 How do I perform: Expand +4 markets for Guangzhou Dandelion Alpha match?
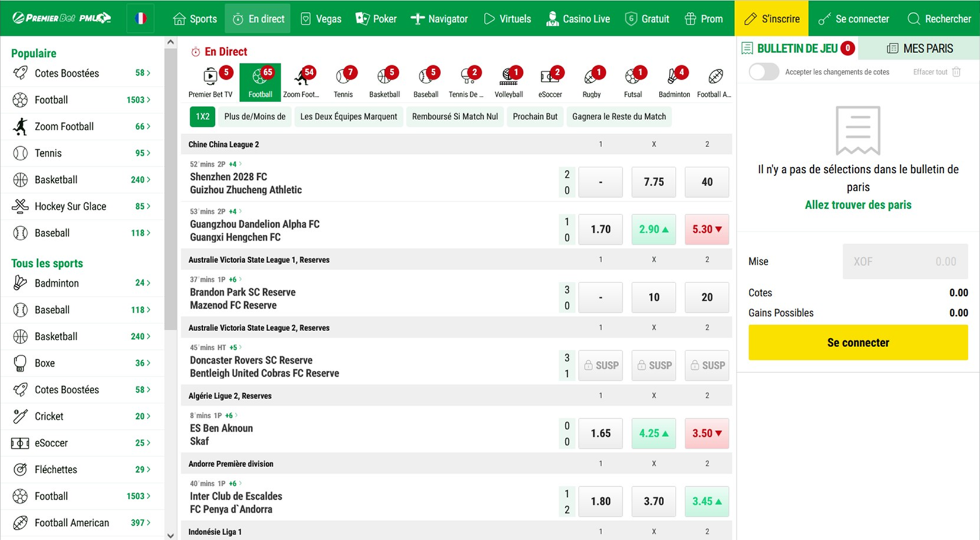tap(235, 211)
